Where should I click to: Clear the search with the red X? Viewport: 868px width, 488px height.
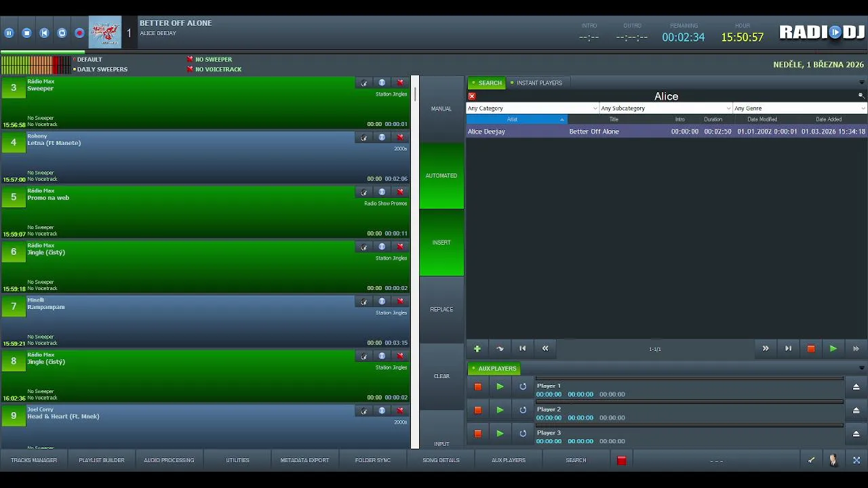point(472,96)
